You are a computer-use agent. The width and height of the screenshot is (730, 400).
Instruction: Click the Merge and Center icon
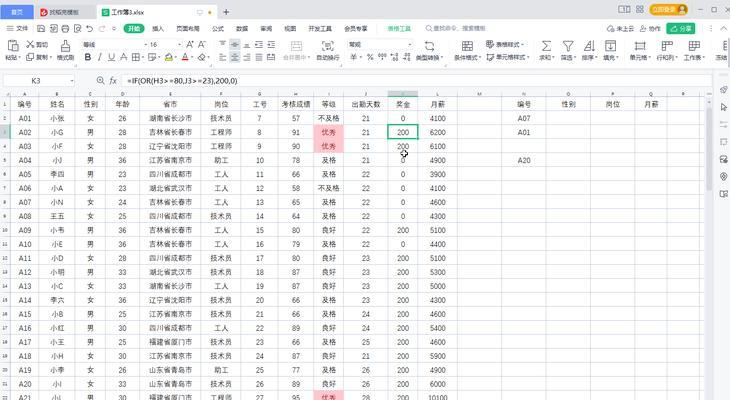pos(296,46)
